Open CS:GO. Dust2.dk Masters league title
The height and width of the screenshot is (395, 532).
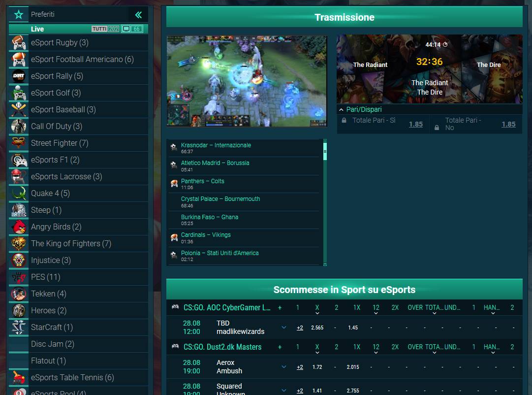coord(222,347)
